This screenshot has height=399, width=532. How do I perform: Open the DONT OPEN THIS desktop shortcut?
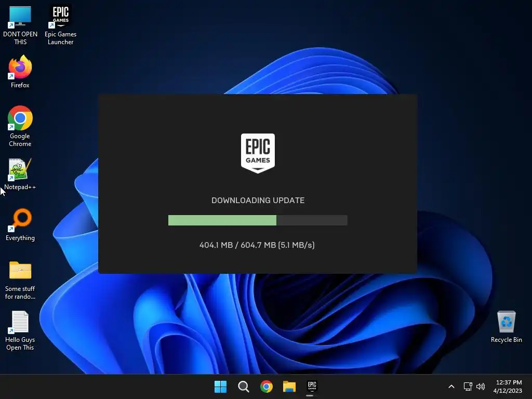pos(20,25)
